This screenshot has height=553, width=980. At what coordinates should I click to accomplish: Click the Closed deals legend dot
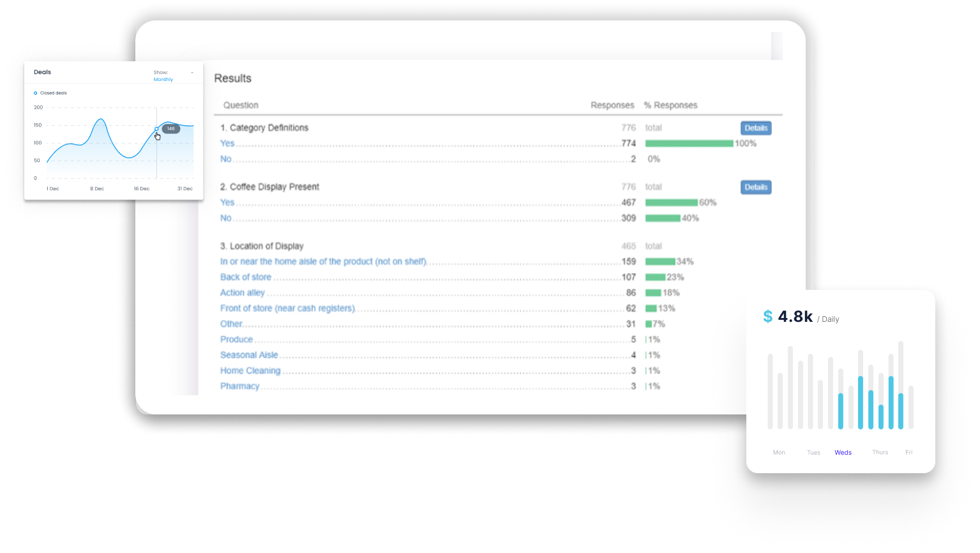point(36,93)
